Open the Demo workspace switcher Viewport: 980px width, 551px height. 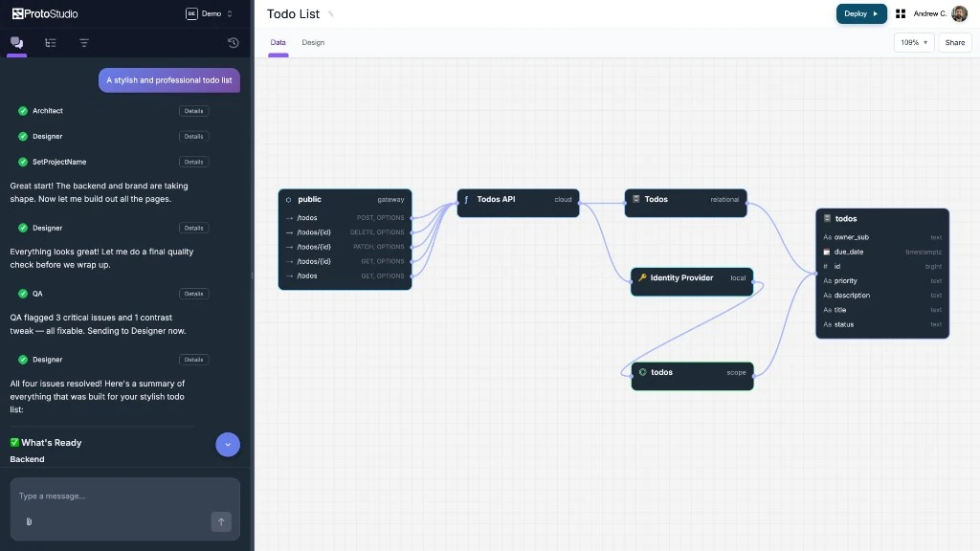tap(210, 13)
